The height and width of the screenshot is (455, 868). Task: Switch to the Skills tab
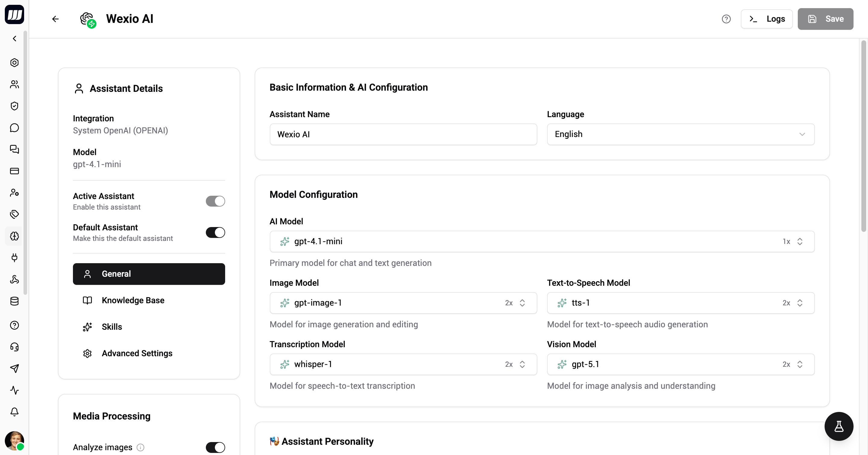[x=149, y=327]
